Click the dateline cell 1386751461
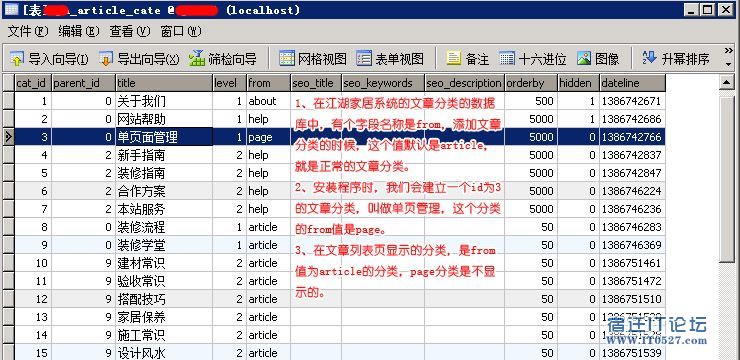The width and height of the screenshot is (740, 360). [632, 263]
